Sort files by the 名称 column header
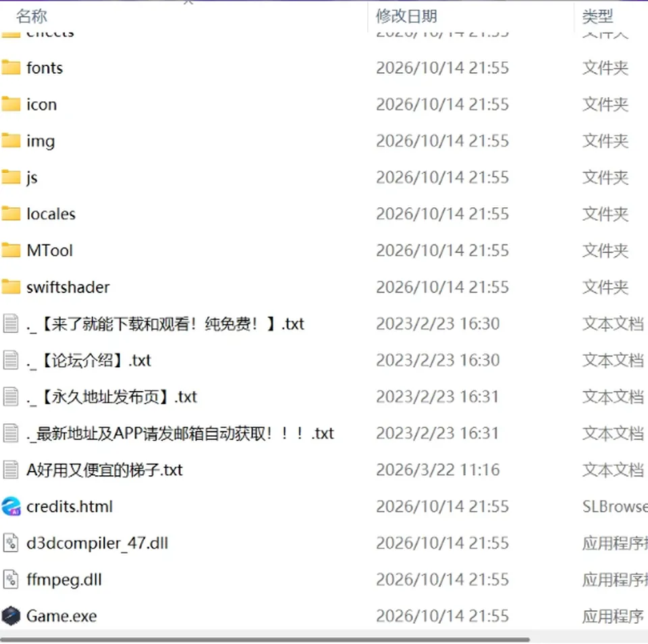The height and width of the screenshot is (644, 648). 32,16
